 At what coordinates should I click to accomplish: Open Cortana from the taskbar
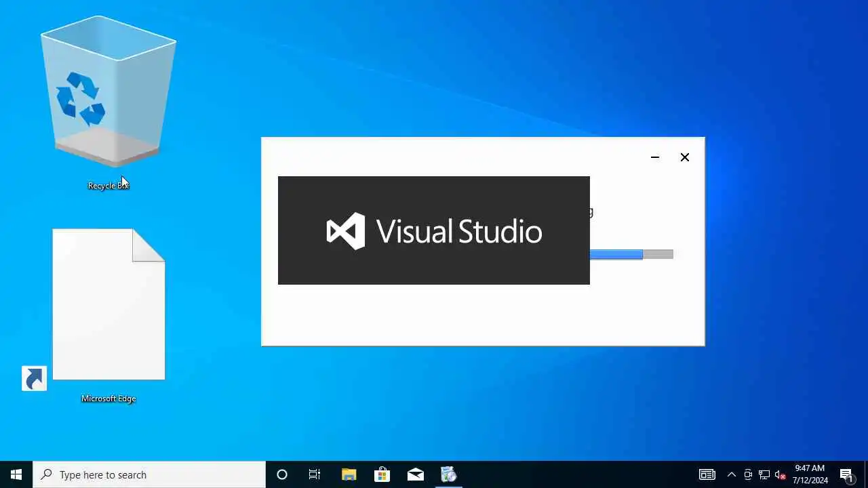[x=282, y=474]
